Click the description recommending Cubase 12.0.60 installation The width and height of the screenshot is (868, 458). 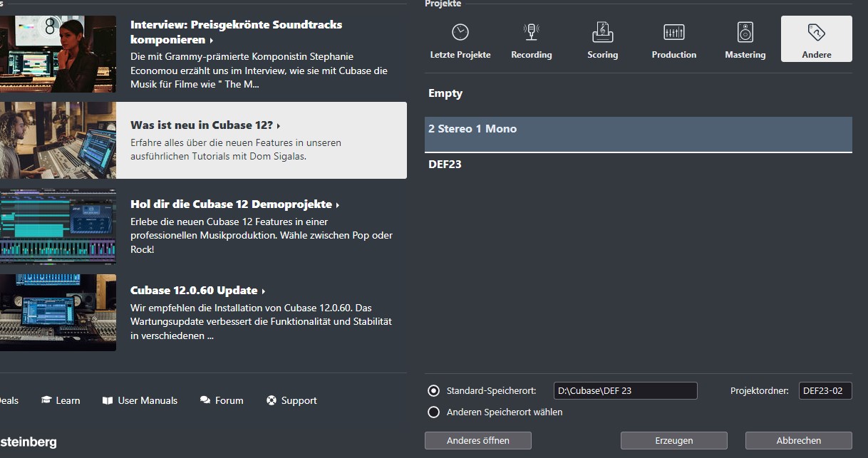point(262,322)
